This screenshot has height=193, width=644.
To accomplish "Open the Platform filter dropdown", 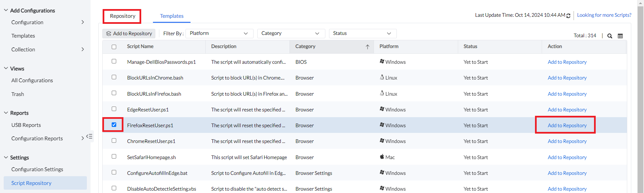I will pyautogui.click(x=219, y=34).
